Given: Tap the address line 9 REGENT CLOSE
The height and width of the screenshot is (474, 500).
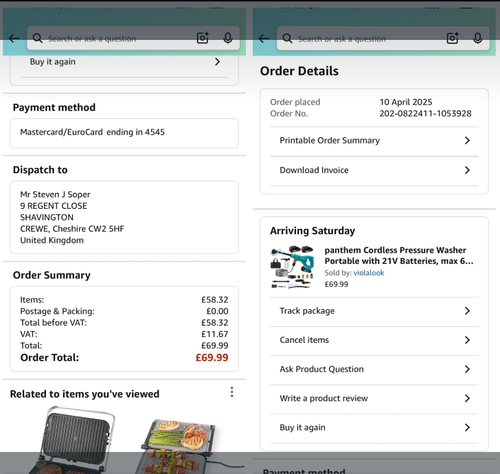Looking at the screenshot, I should [x=53, y=206].
